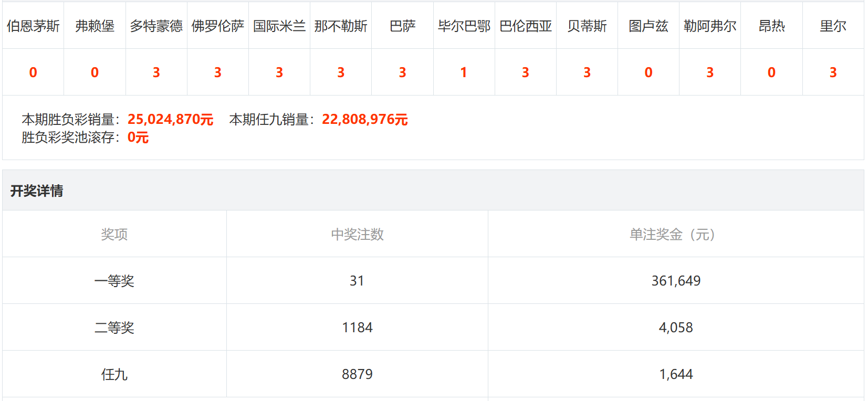Screen dimensions: 868x401
Task: Click team name 伯恩茅斯
Action: tap(33, 26)
